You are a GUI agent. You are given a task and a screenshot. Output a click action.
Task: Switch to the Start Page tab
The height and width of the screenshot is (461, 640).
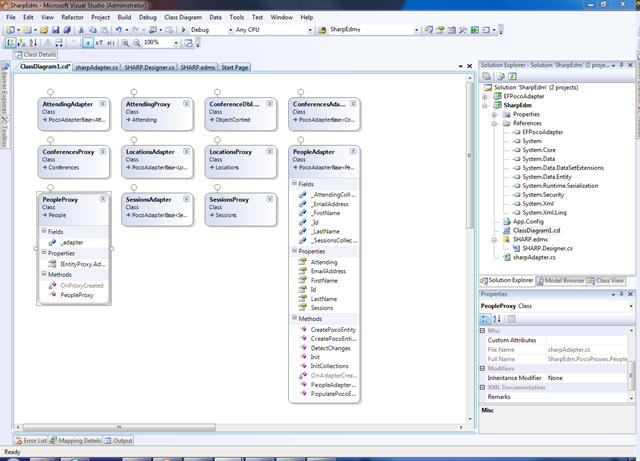[x=235, y=67]
